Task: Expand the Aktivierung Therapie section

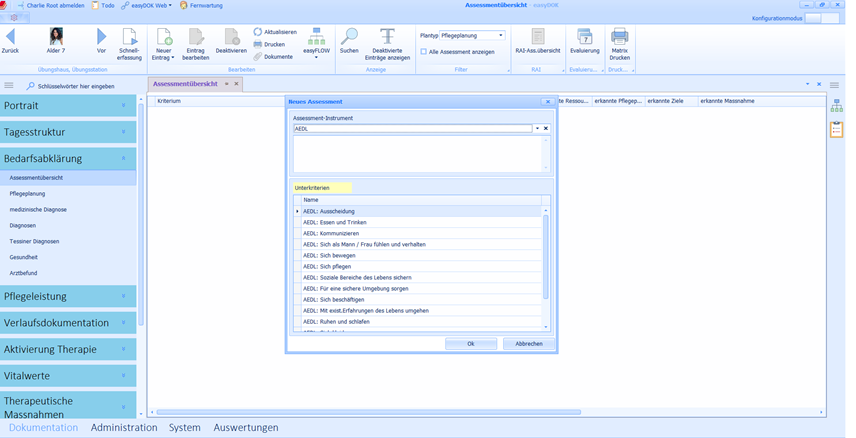Action: coord(68,349)
